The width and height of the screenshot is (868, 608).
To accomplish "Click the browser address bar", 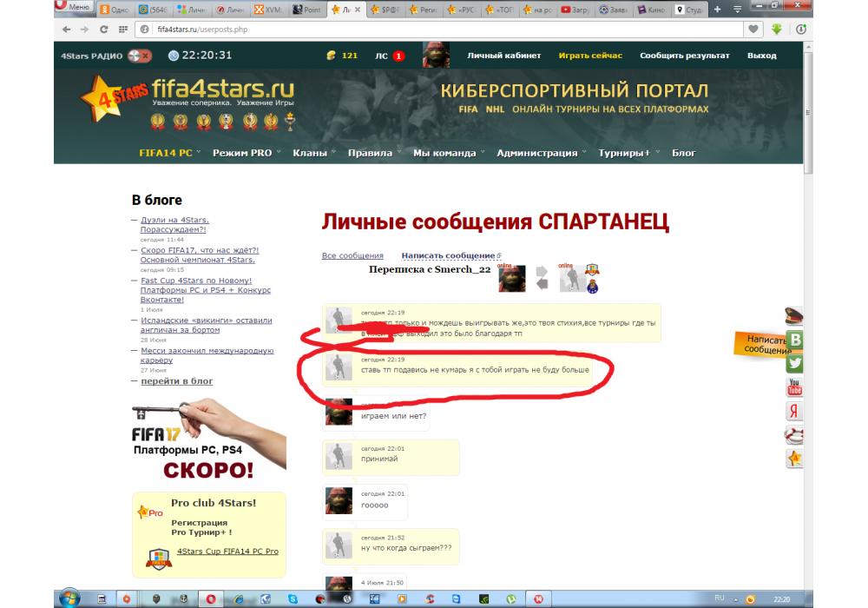I will (x=434, y=29).
